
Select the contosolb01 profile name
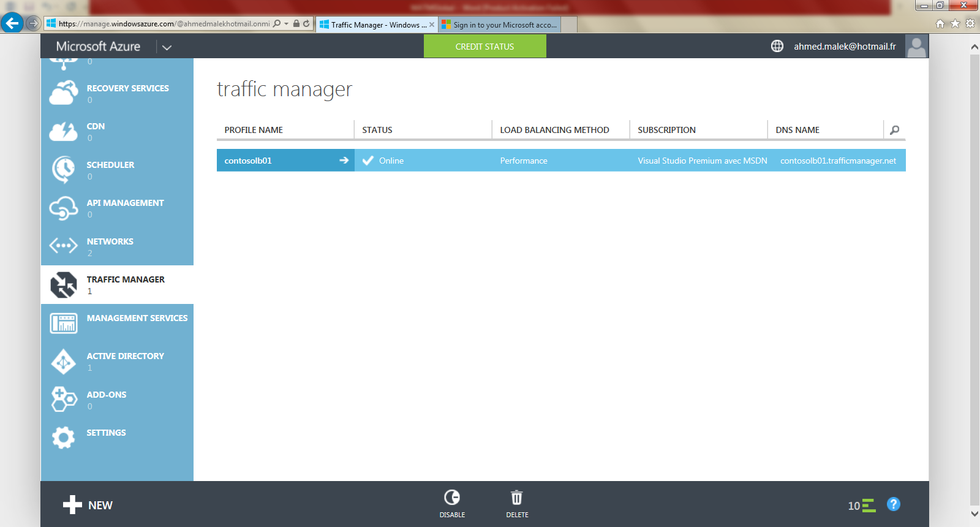(248, 161)
